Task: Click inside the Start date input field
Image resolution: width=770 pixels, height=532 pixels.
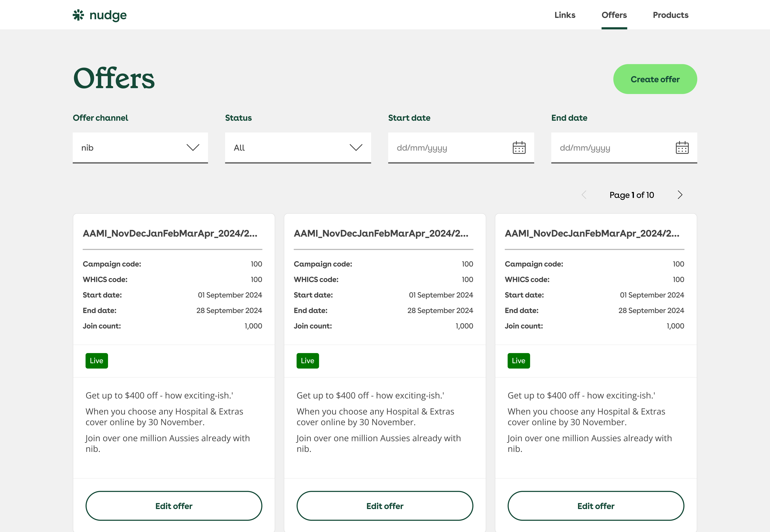Action: tap(444, 148)
